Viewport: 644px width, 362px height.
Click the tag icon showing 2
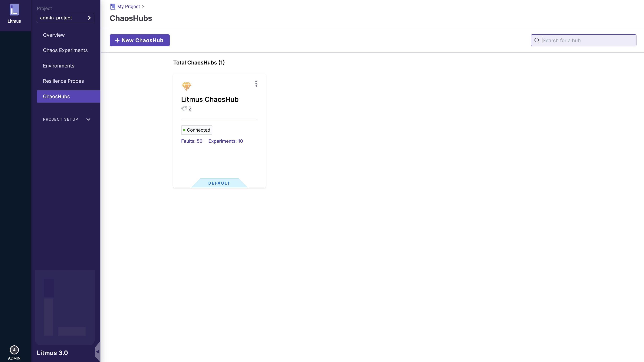[x=184, y=108]
